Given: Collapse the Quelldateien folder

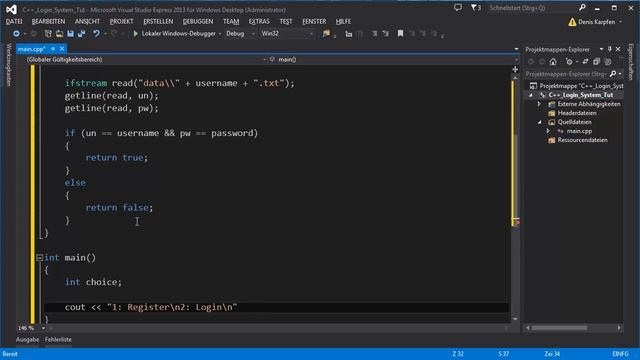Looking at the screenshot, I should click(x=539, y=122).
